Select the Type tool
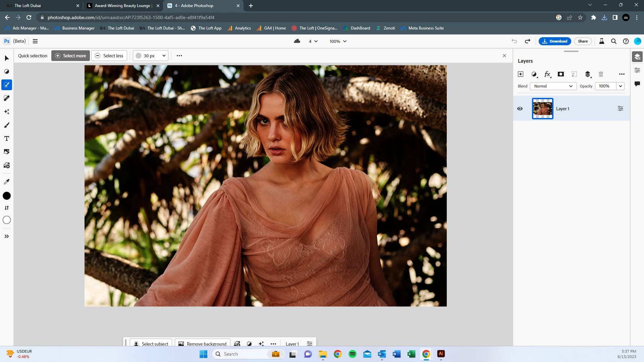The image size is (644, 362). pos(7,138)
